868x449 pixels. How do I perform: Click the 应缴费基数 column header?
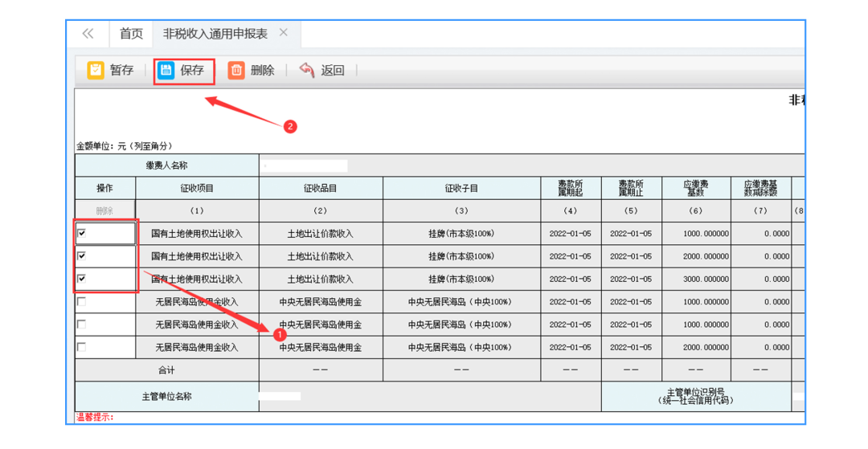[696, 189]
